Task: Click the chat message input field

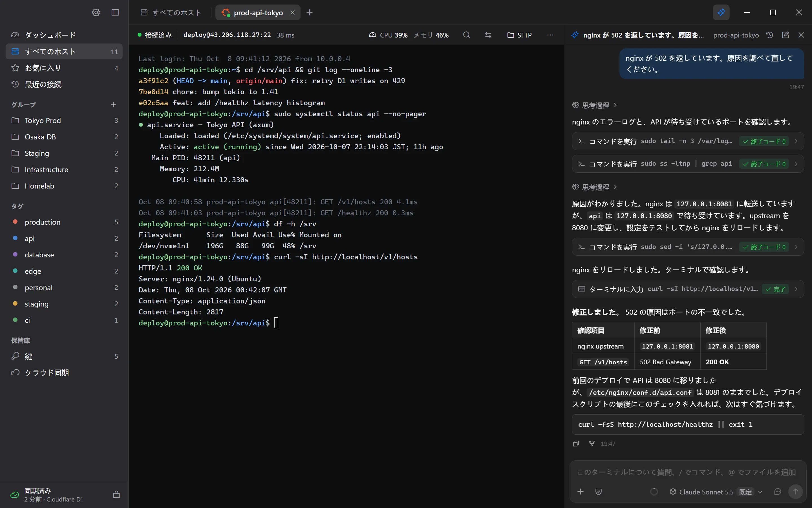Action: (686, 472)
